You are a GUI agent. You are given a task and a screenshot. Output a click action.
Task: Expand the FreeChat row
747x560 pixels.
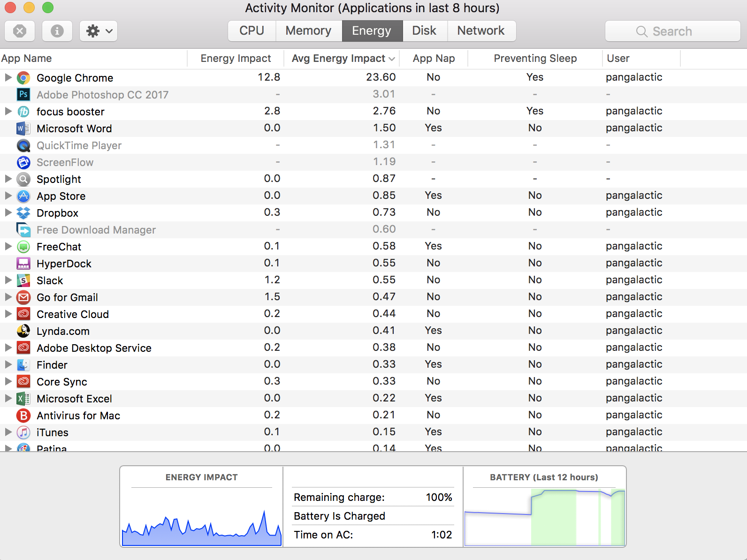[8, 246]
